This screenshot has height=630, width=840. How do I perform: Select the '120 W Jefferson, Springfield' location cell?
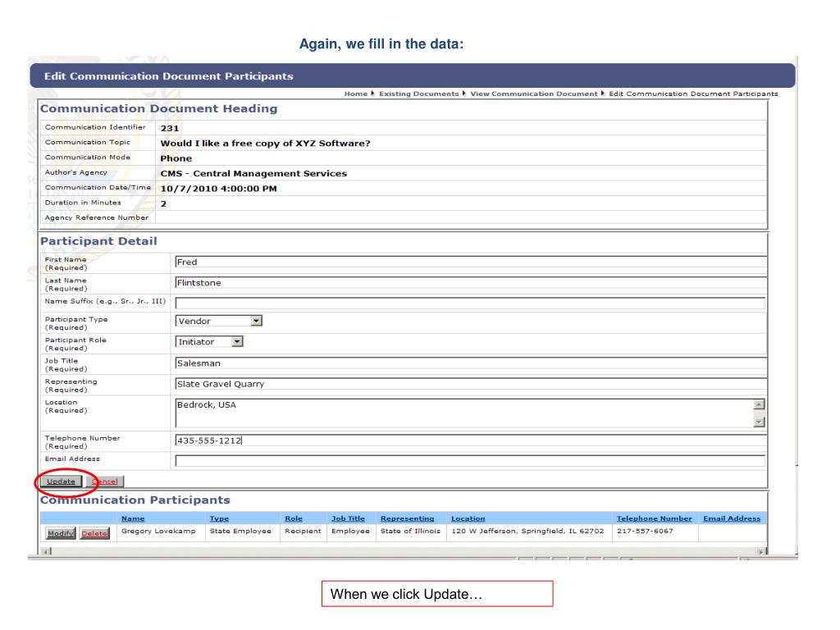tap(527, 532)
